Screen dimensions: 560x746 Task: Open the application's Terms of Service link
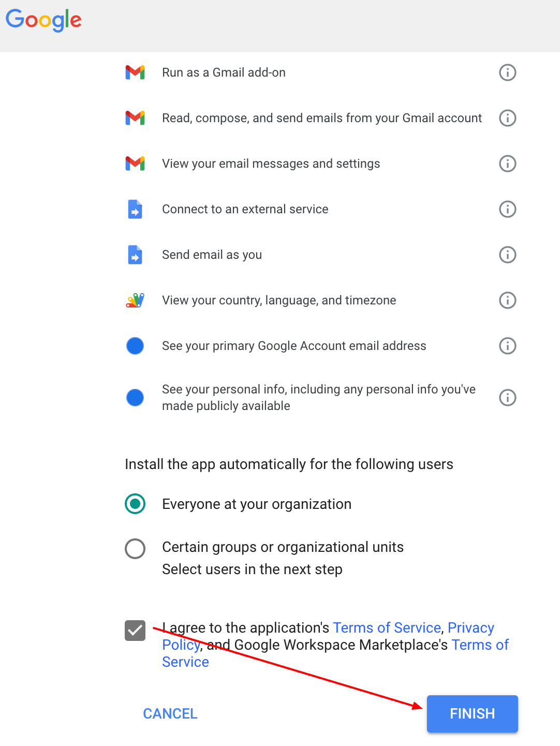pyautogui.click(x=387, y=628)
